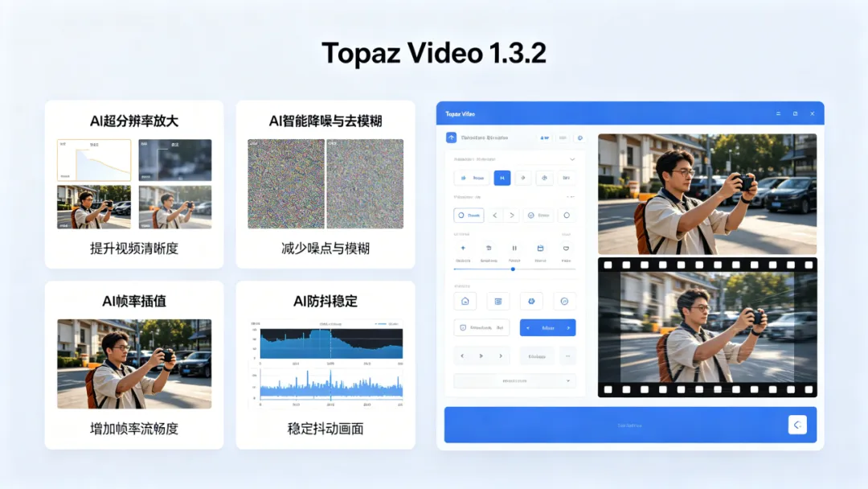Viewport: 868px width, 489px height.
Task: Click the pause bars icon
Action: [514, 248]
